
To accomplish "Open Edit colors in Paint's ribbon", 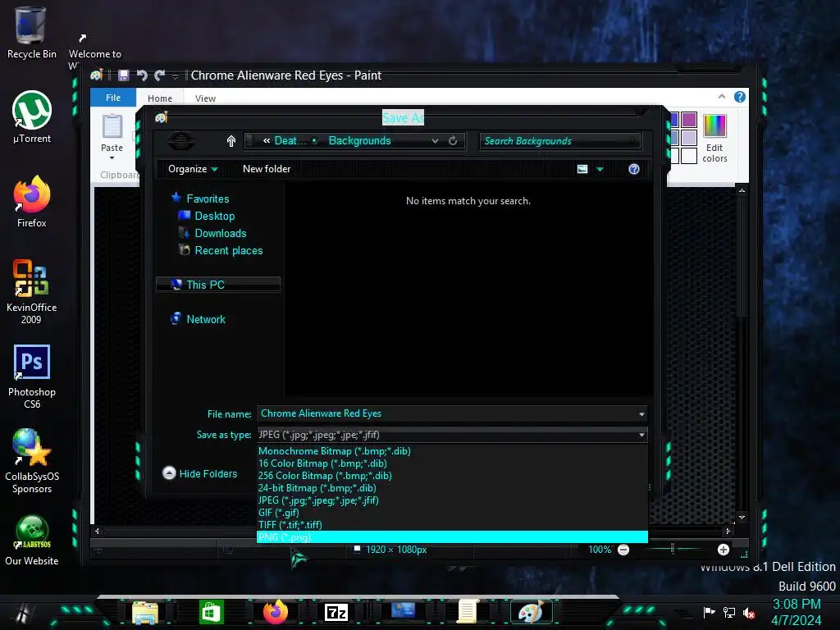I will click(x=714, y=138).
